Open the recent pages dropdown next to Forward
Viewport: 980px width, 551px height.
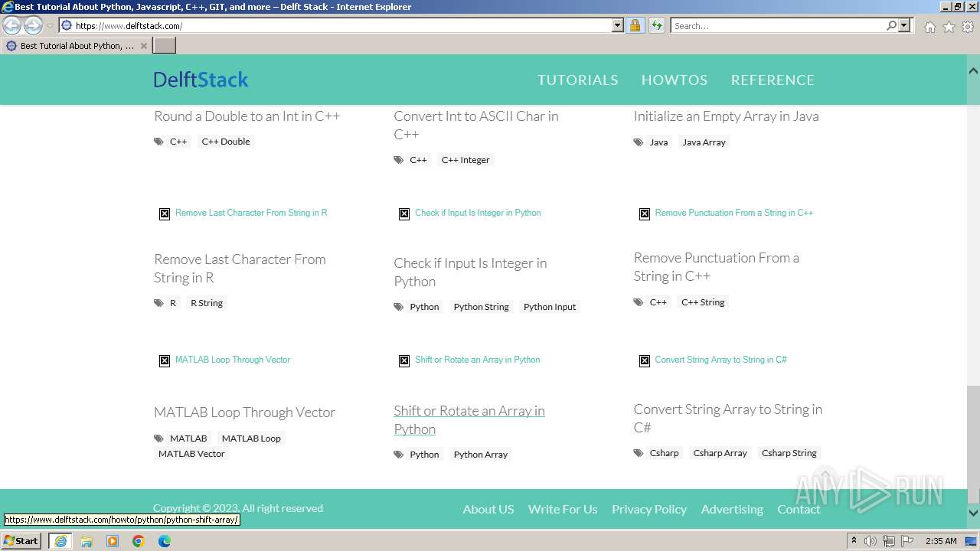(x=50, y=26)
